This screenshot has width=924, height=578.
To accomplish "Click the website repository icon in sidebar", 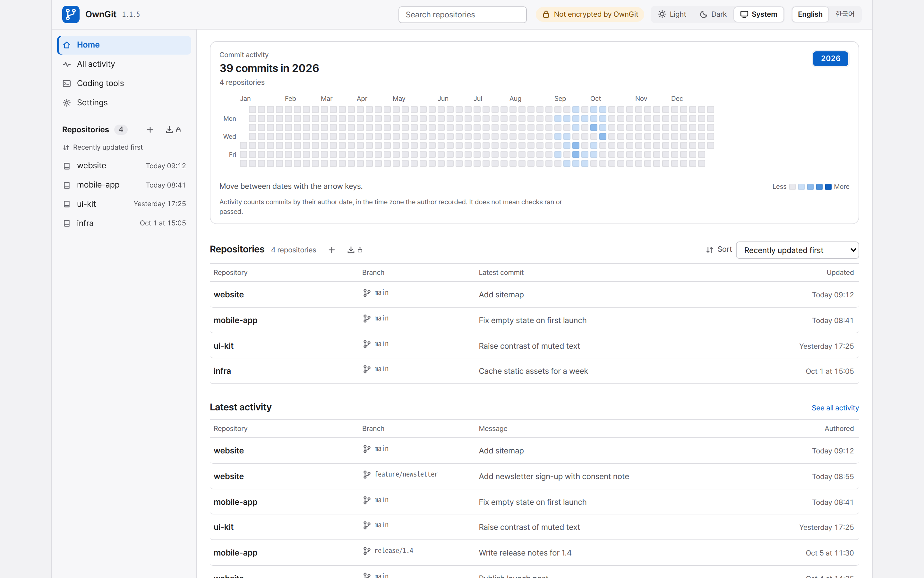I will point(66,166).
